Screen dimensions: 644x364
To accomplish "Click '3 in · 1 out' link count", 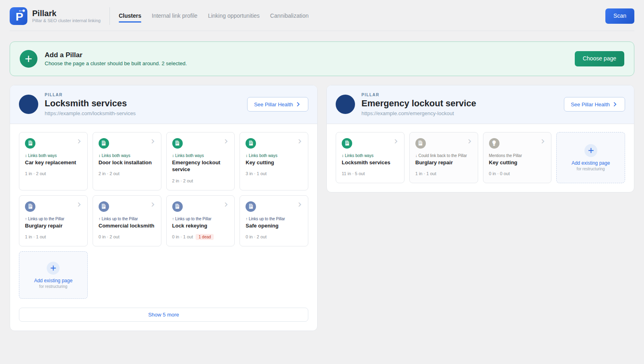I will click(x=256, y=174).
